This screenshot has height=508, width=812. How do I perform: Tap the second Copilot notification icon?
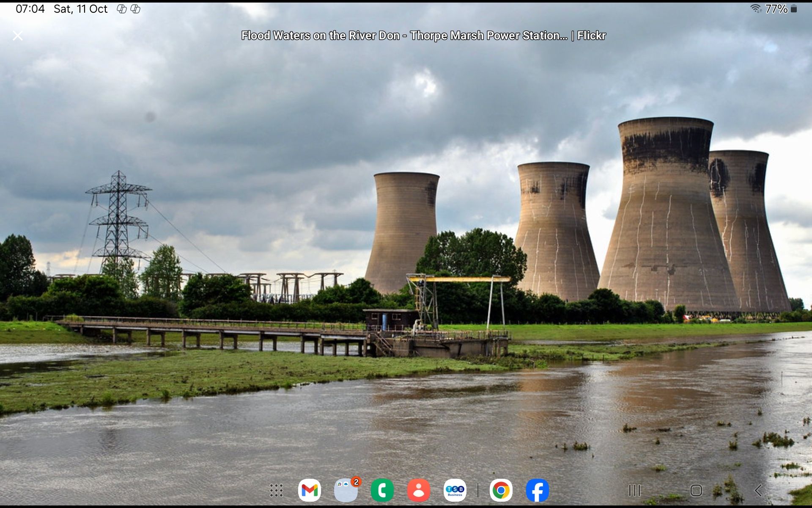click(135, 9)
